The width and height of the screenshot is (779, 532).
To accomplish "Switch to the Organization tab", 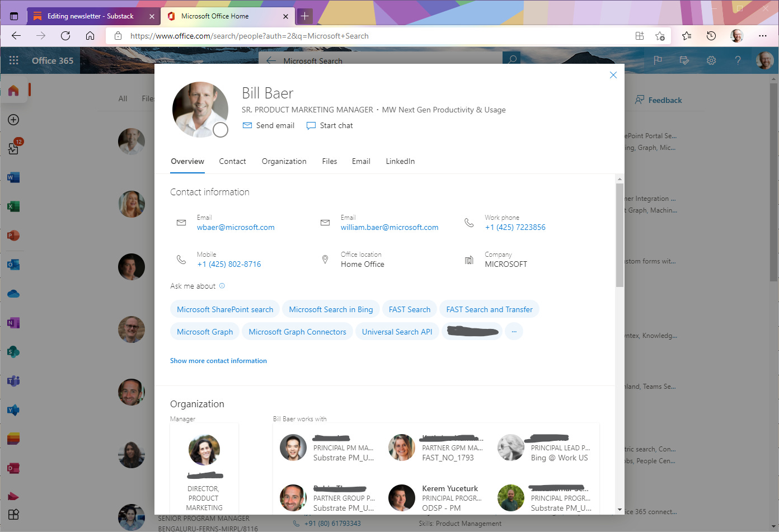I will pos(284,161).
